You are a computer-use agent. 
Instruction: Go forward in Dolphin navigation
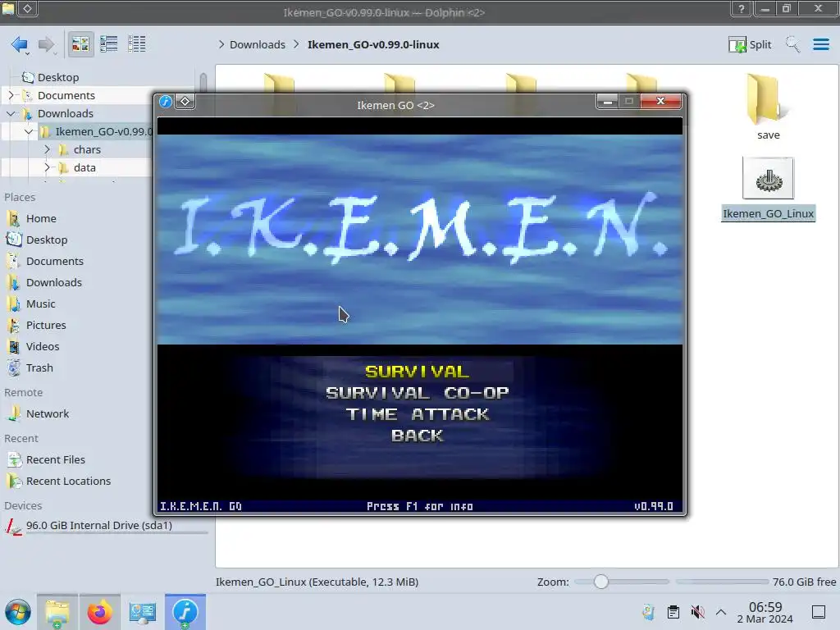point(47,44)
